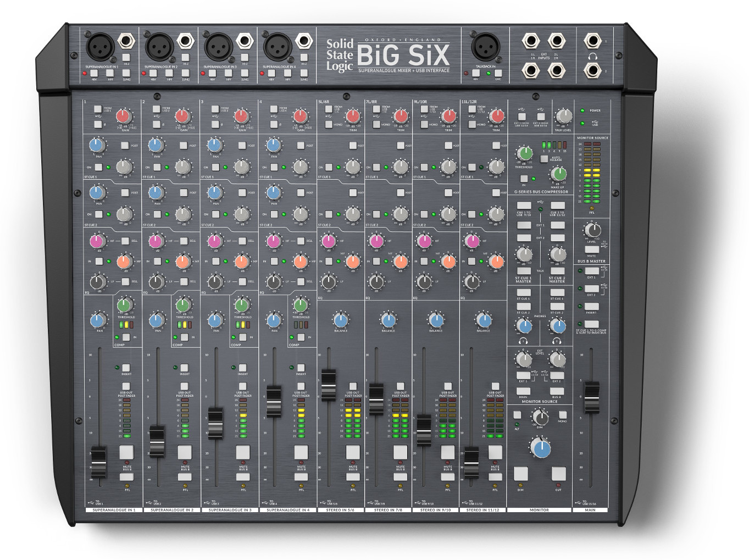Turn the G-Series Bus Compressor Threshold knob
Image resolution: width=749 pixels, height=560 pixels.
coord(525,154)
